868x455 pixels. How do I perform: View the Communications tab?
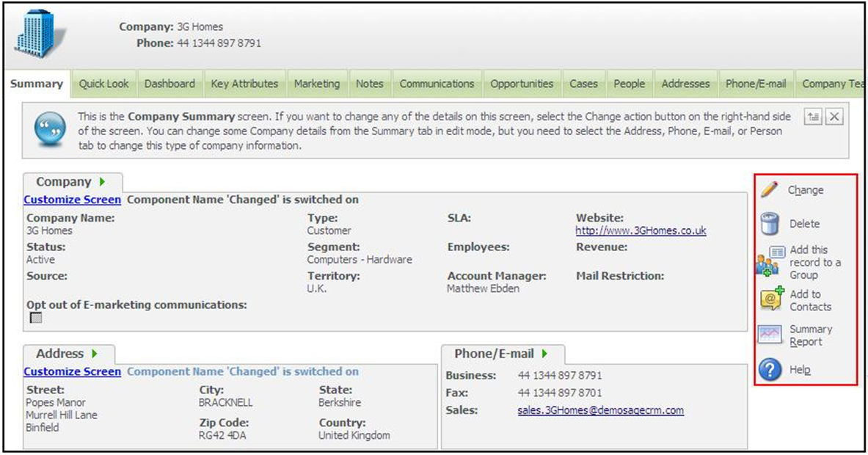coord(437,84)
